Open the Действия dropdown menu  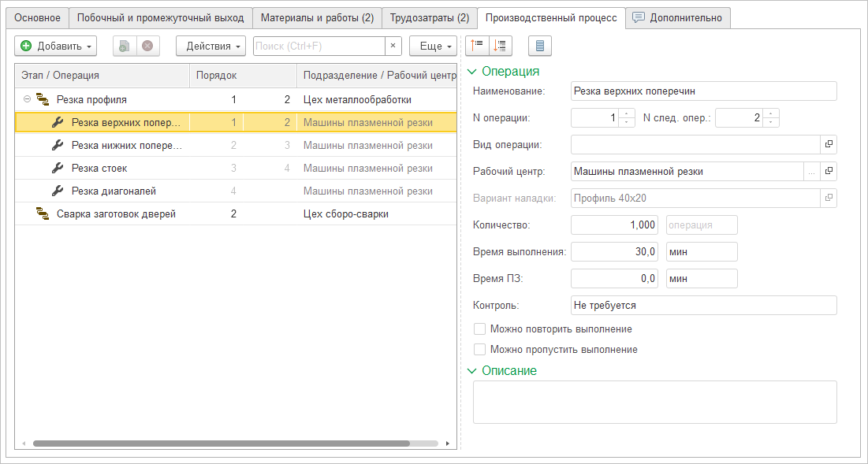coord(210,46)
